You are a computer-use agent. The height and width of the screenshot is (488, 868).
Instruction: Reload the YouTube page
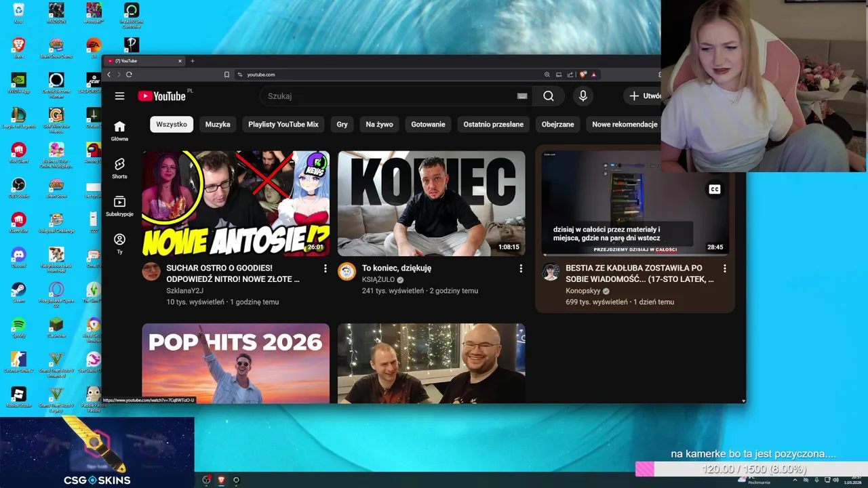129,75
